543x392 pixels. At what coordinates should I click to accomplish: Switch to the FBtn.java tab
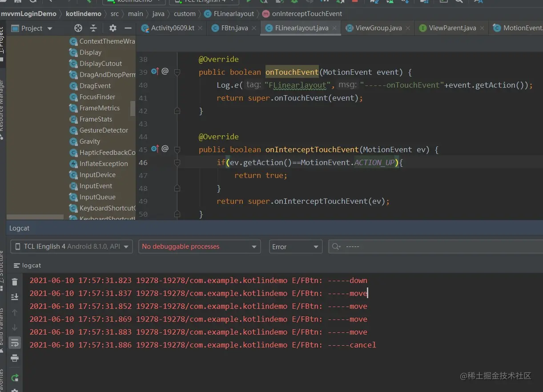tap(234, 28)
